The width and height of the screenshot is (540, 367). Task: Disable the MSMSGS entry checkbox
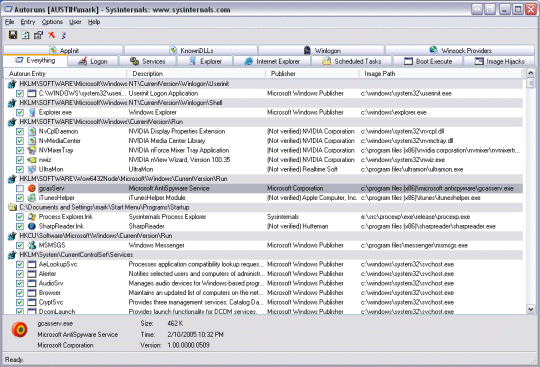20,245
